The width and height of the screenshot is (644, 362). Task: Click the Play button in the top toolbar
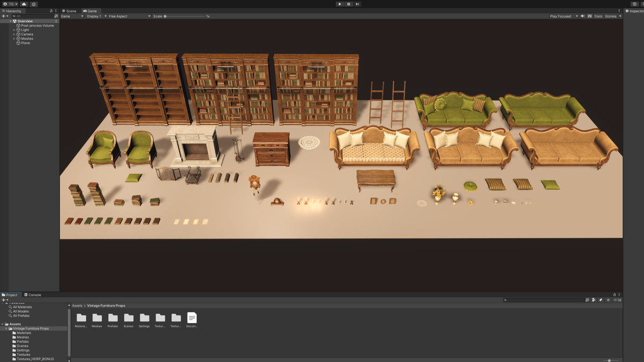(x=340, y=4)
